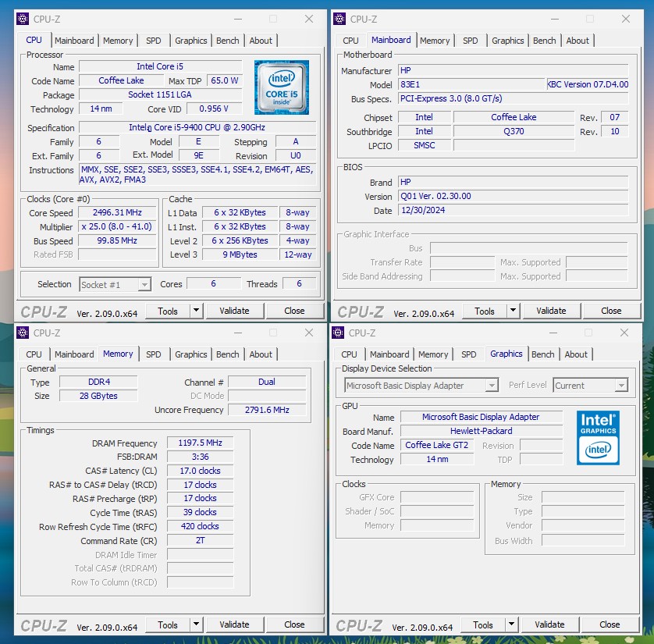654x644 pixels.
Task: Open Tools dropdown arrow in Graphics window
Action: coord(511,624)
